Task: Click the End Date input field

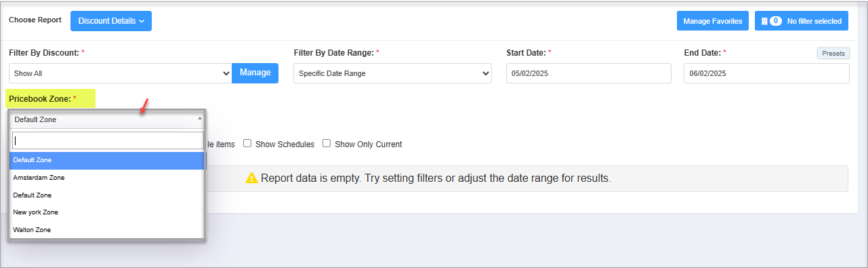Action: (x=766, y=73)
